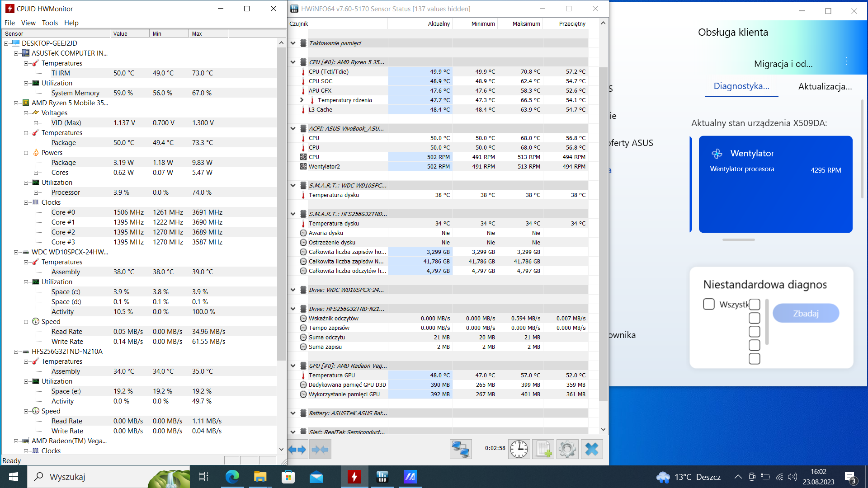Expand the Temperatury rdzenia row
Screen dimensions: 868x488
tap(302, 100)
